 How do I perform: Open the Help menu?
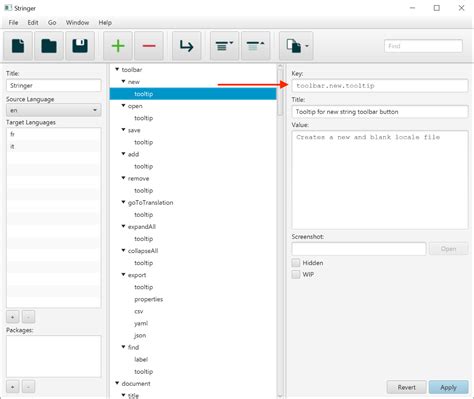[x=105, y=22]
